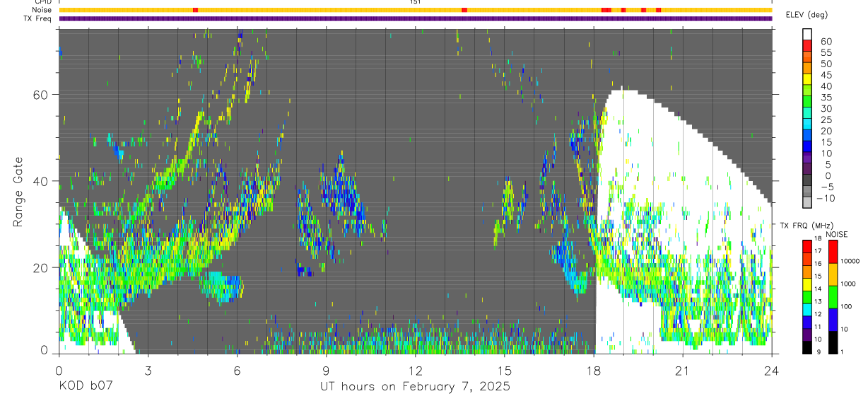Click the 'NOISE' legend title above its color bar
This screenshot has height=401, width=868.
coord(837,234)
